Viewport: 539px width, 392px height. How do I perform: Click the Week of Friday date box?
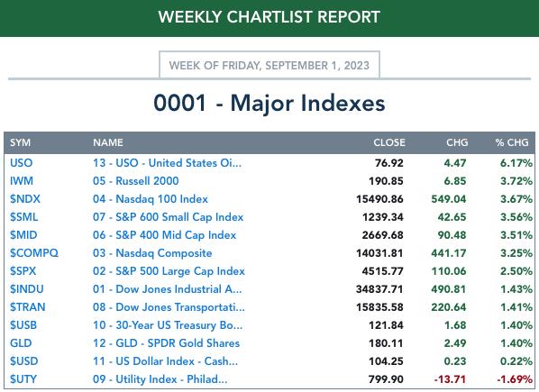pos(269,65)
